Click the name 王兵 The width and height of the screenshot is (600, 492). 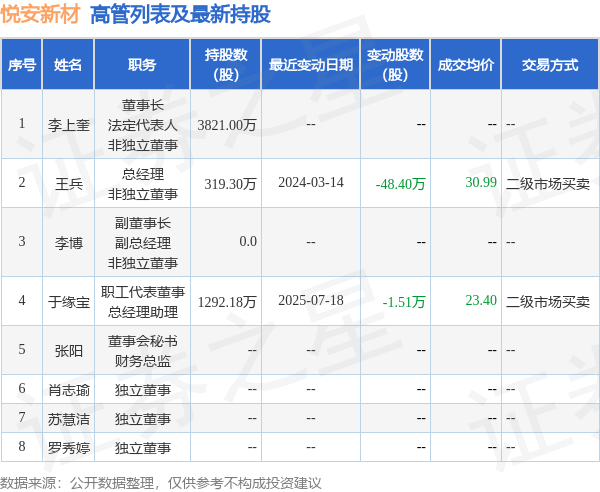(68, 184)
